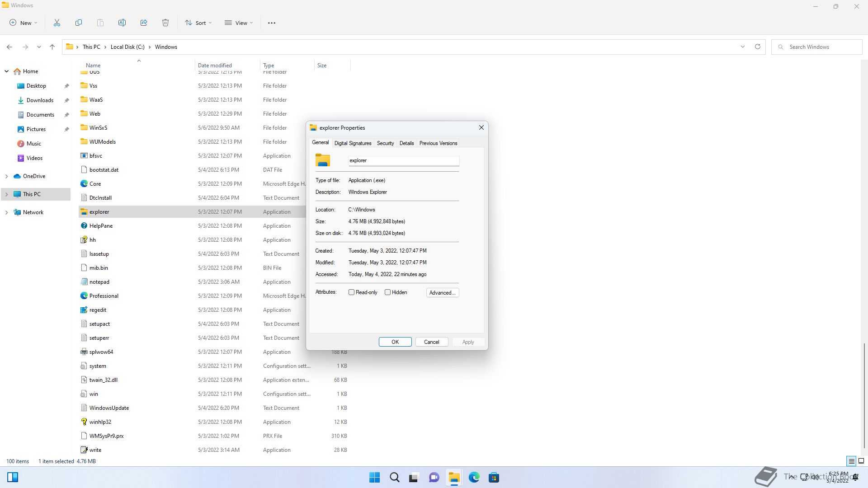The height and width of the screenshot is (488, 868).
Task: Open Chat app on taskbar
Action: tap(434, 478)
